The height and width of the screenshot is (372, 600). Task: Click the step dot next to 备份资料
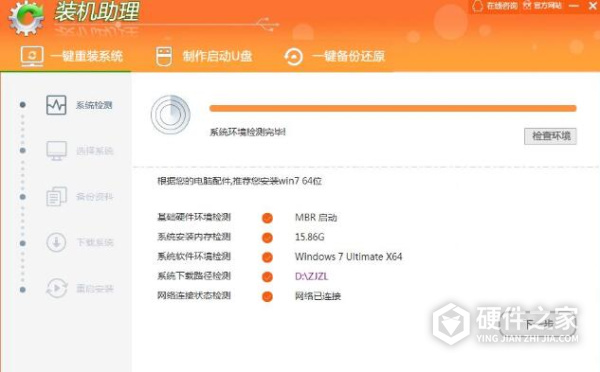[x=23, y=197]
